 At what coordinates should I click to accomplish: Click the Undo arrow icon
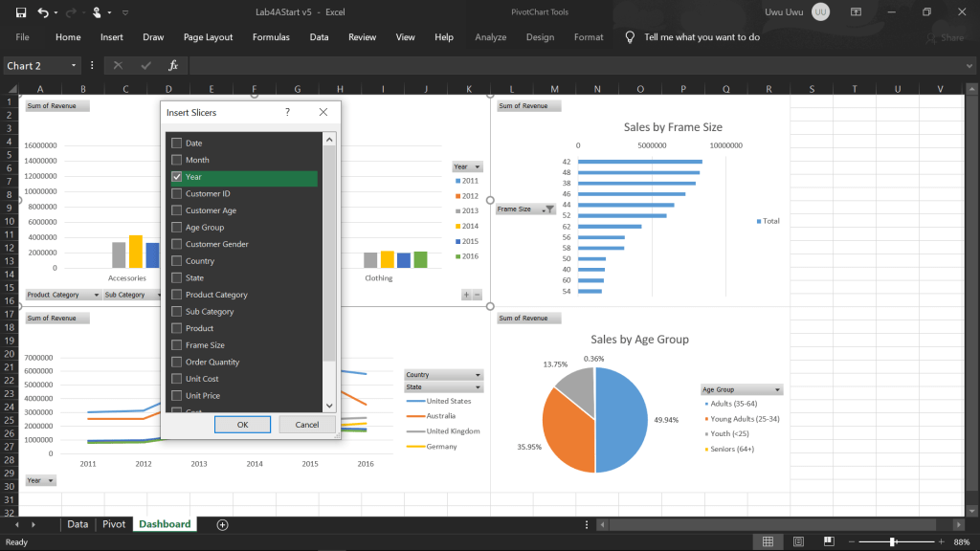pyautogui.click(x=44, y=12)
